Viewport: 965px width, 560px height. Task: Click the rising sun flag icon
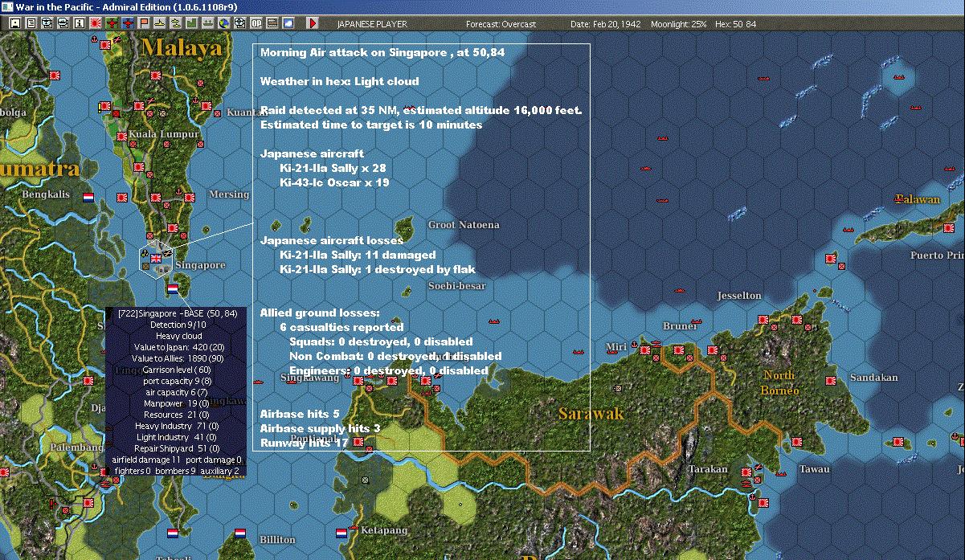click(x=95, y=23)
